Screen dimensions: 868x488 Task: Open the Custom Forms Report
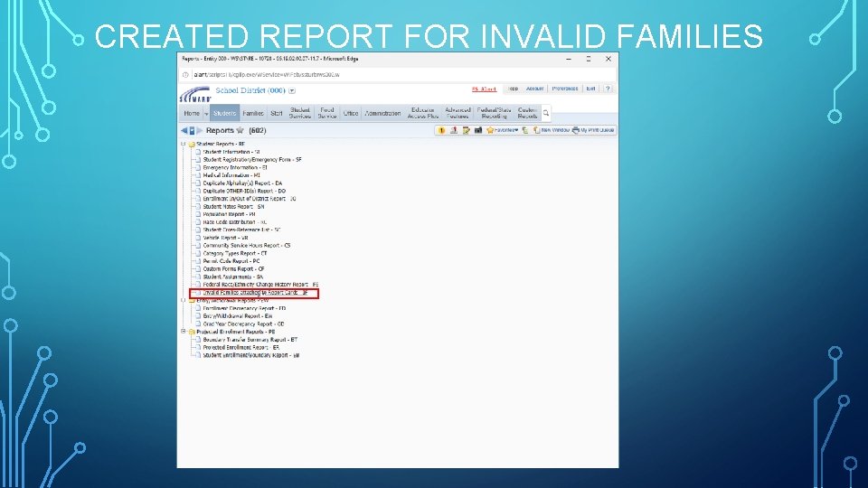[233, 269]
